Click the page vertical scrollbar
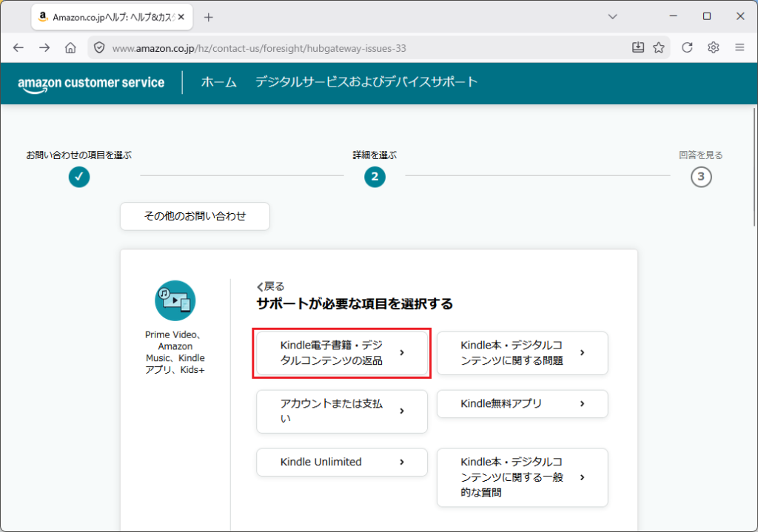 754,166
